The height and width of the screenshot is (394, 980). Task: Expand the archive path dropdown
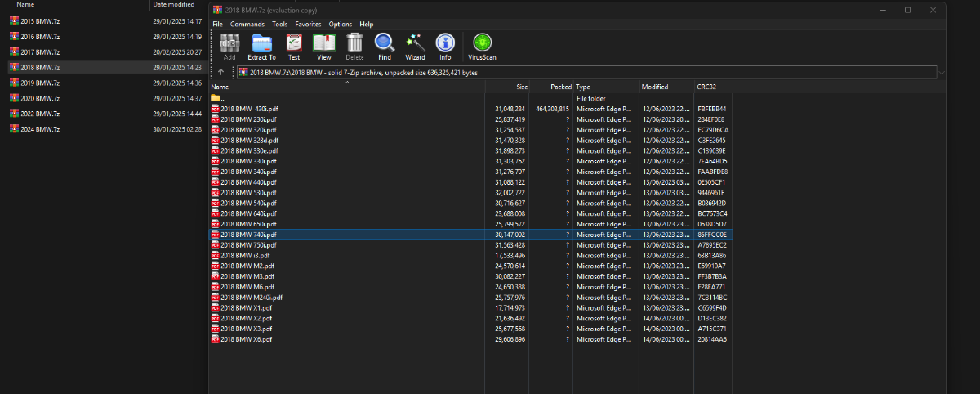coord(942,73)
